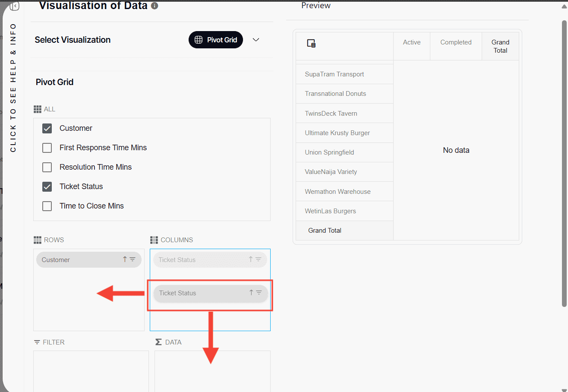
Task: Select Transnational Donuts row
Action: click(344, 94)
